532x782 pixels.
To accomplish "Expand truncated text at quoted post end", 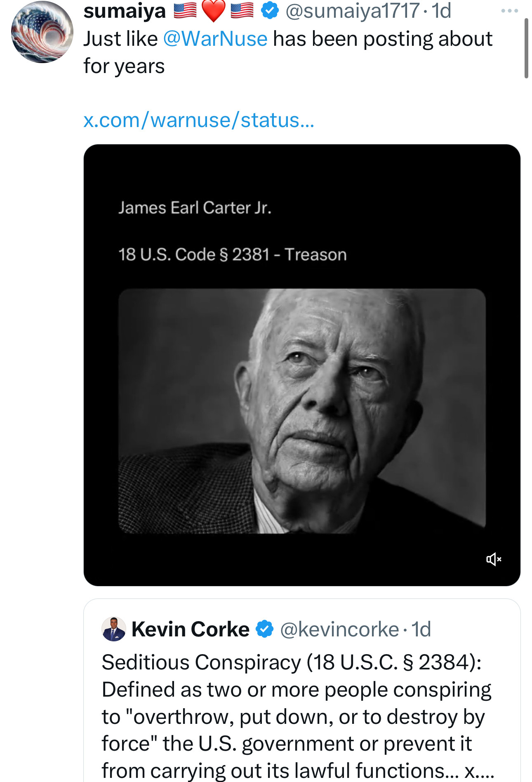I will coord(479,770).
